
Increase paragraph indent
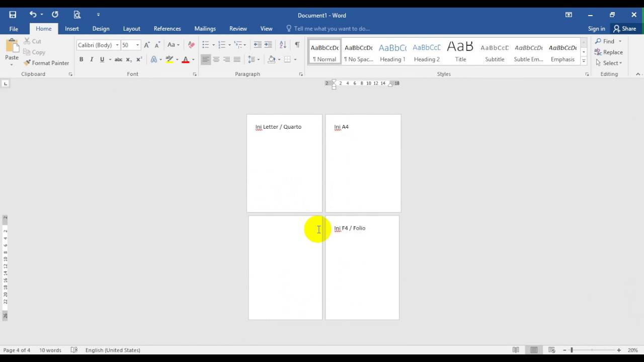(268, 45)
